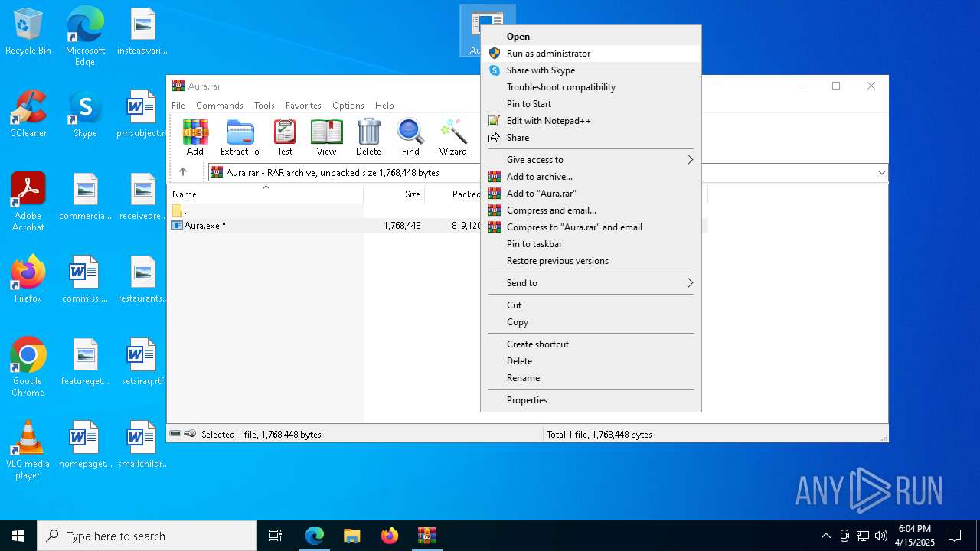980x551 pixels.
Task: Select the featureget... image file icon
Action: point(85,362)
